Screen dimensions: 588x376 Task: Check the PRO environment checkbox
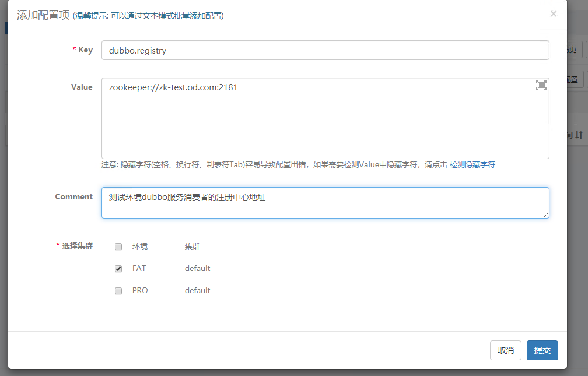coord(118,291)
